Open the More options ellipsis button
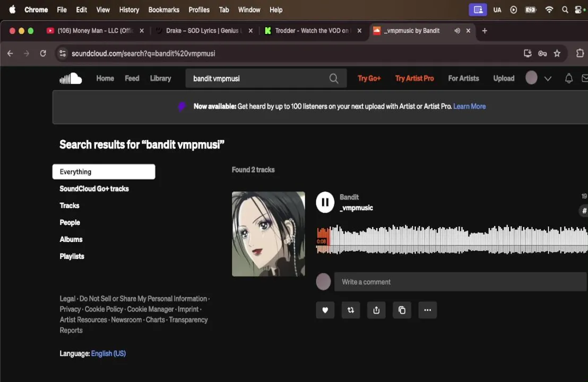The height and width of the screenshot is (382, 588). [428, 310]
